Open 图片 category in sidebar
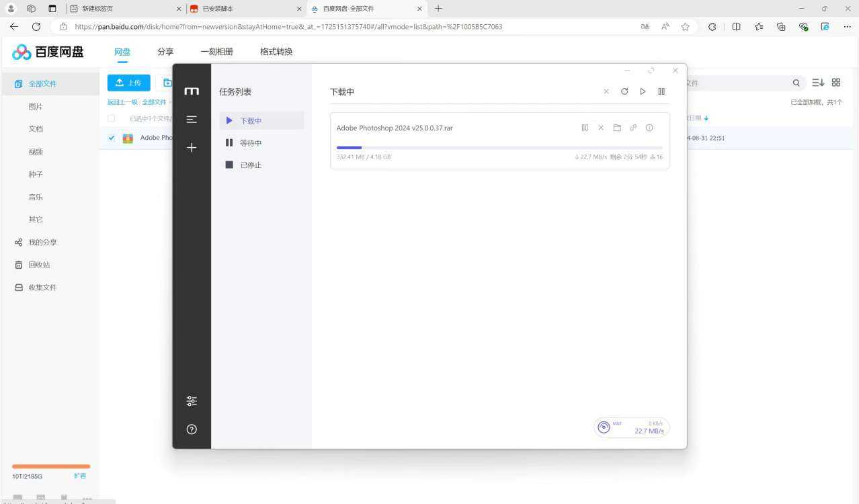This screenshot has height=504, width=859. coord(36,107)
